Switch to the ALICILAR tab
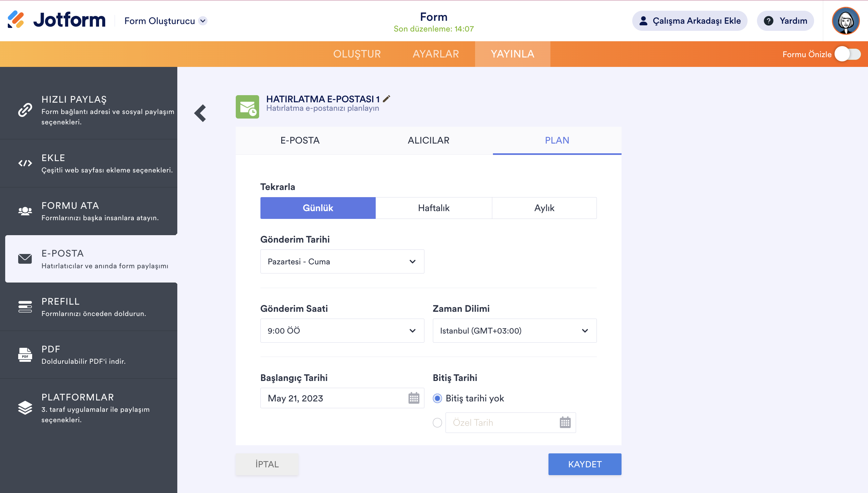The width and height of the screenshot is (868, 493). pyautogui.click(x=428, y=140)
